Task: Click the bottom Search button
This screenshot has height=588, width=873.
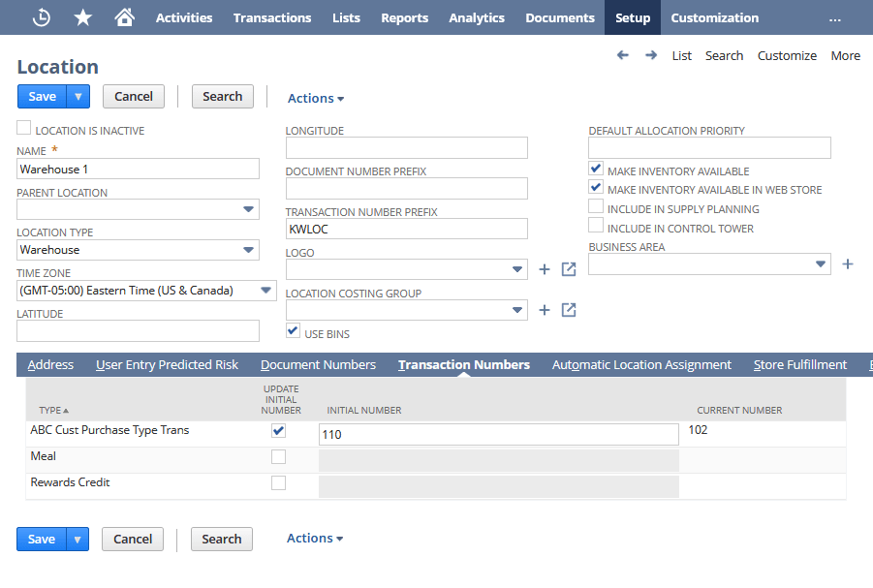Action: coord(222,539)
